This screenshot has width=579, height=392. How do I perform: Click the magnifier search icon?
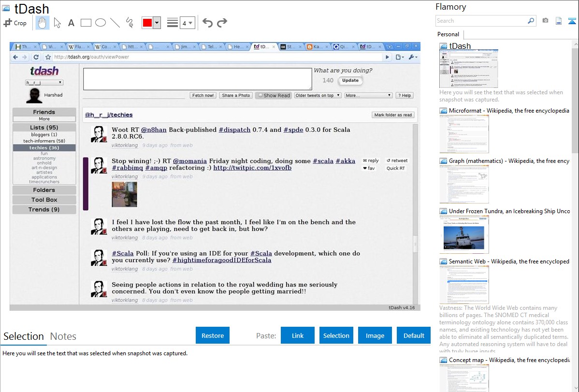point(531,21)
